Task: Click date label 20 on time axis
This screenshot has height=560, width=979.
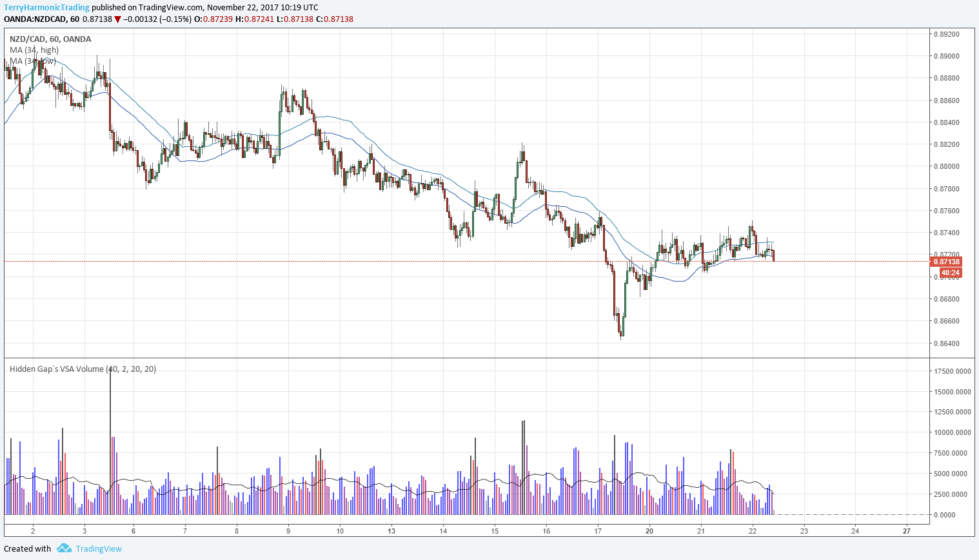Action: 649,531
